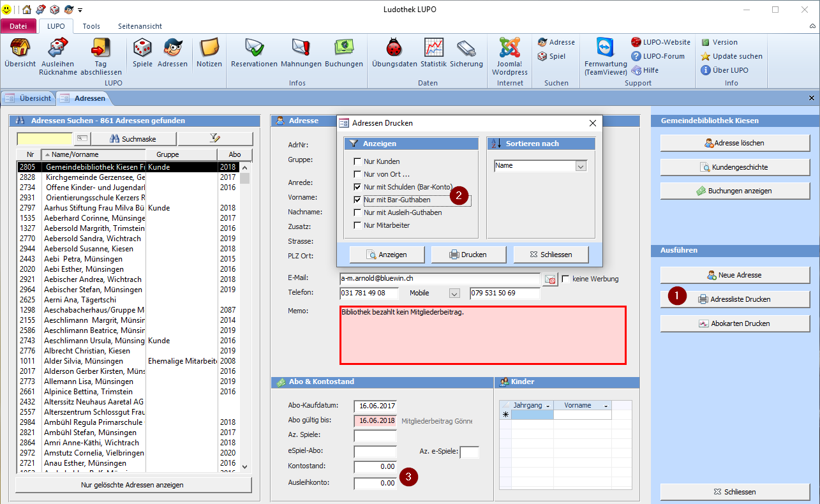This screenshot has width=820, height=504.
Task: Enable the Nur Kunden checkbox
Action: 357,161
